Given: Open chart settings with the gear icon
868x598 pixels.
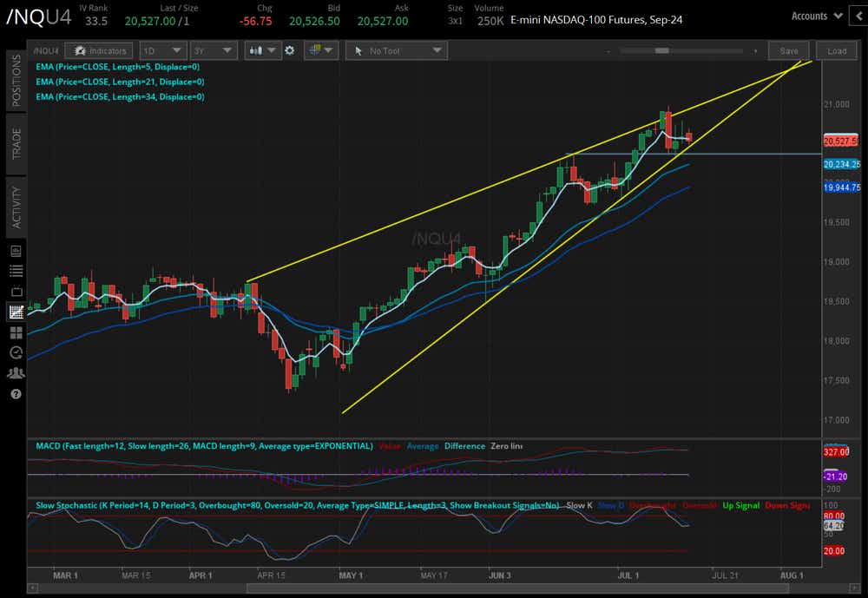Looking at the screenshot, I should [290, 50].
